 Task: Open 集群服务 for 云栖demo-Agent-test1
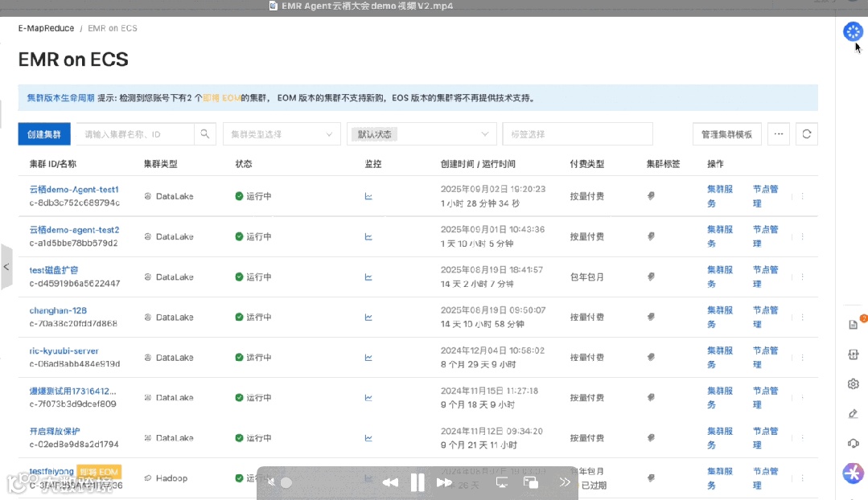coord(720,196)
